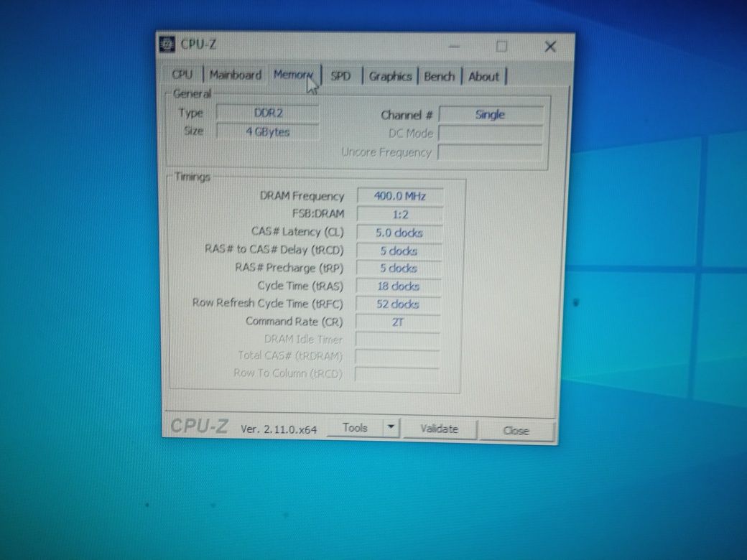
Task: Click the CAS# Latency value 5.0 clocks
Action: pyautogui.click(x=399, y=233)
